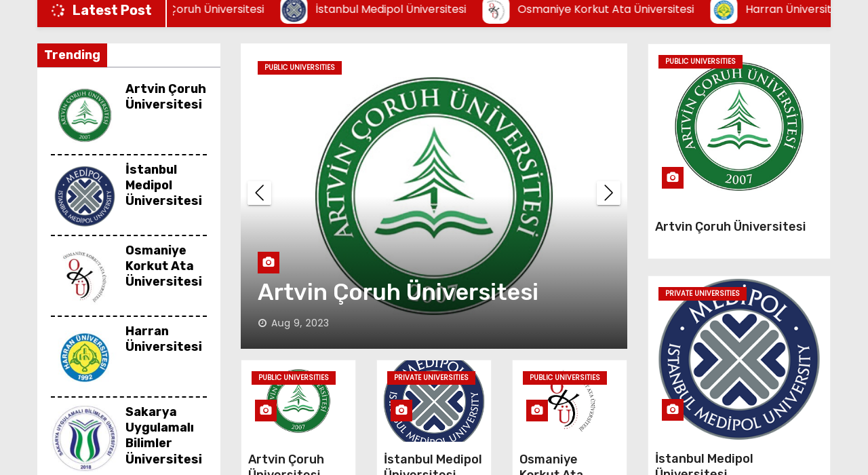Open the Harran Üniversitesi link in Trending
This screenshot has width=868, height=475.
click(163, 339)
